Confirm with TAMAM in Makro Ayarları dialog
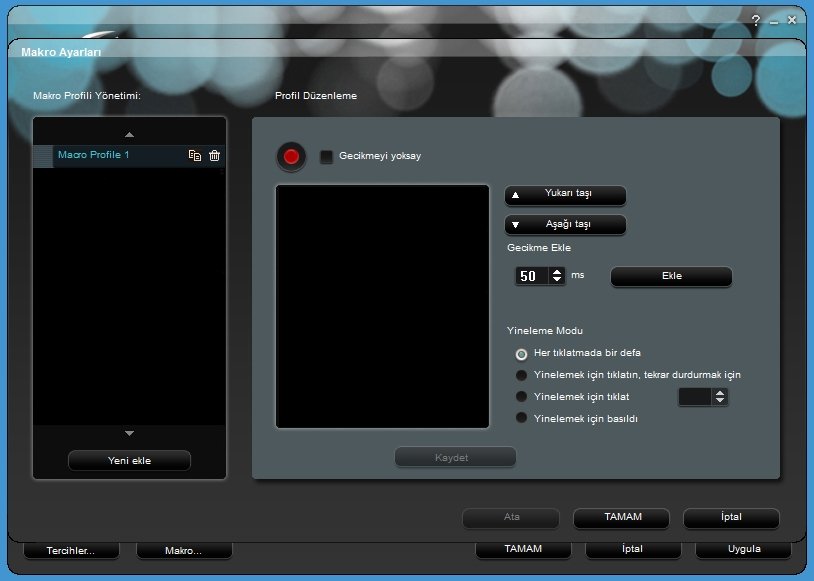Image resolution: width=814 pixels, height=581 pixels. 621,518
